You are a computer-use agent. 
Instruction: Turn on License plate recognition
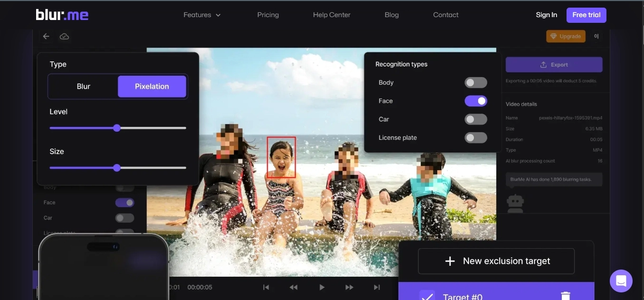pos(475,138)
